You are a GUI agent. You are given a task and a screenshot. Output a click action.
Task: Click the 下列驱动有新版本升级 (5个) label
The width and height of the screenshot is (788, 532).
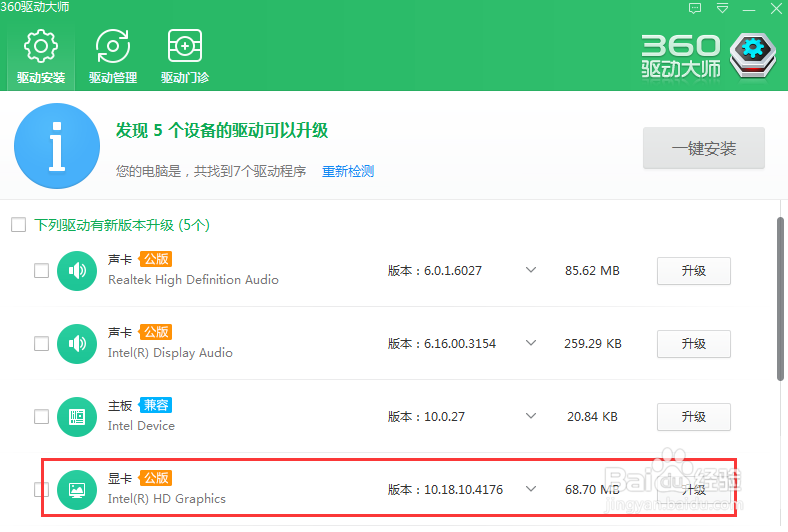122,225
